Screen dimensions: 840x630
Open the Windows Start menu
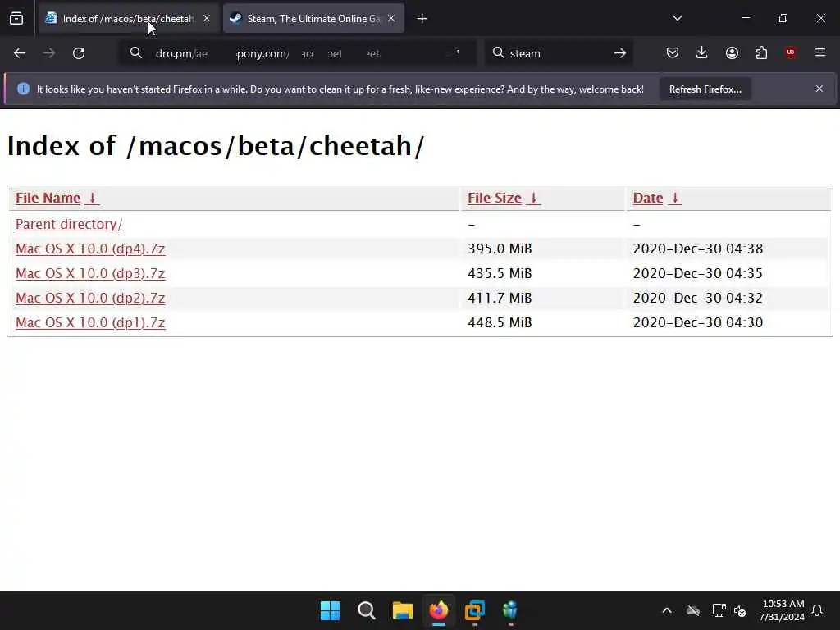tap(330, 610)
